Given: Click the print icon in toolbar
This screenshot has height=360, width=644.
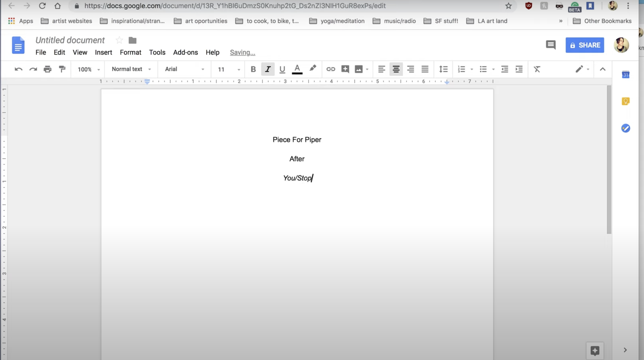Looking at the screenshot, I should pos(47,69).
